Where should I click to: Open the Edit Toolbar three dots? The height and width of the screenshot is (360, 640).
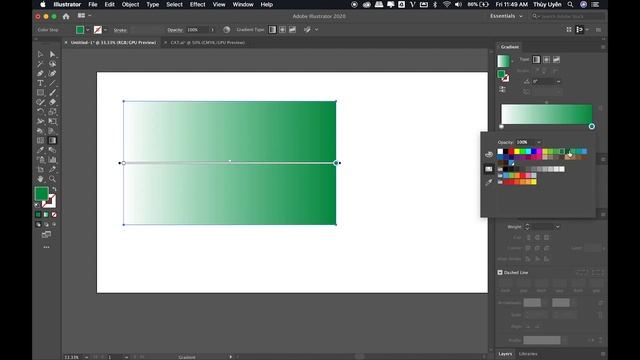click(x=47, y=247)
